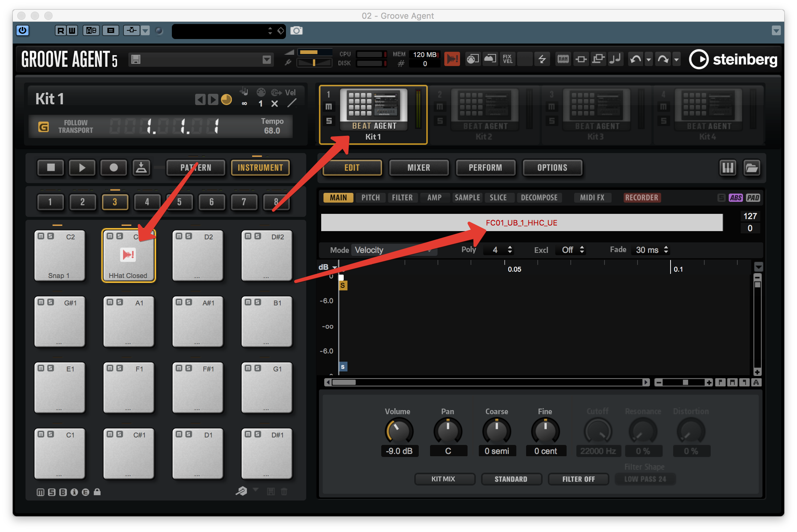Click the KIT MIX button

click(444, 479)
